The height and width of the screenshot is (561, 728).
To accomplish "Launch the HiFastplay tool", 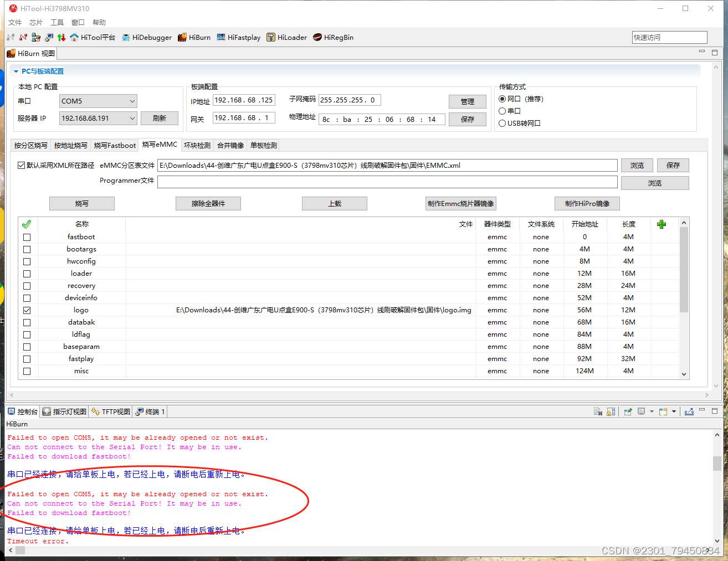I will point(239,37).
